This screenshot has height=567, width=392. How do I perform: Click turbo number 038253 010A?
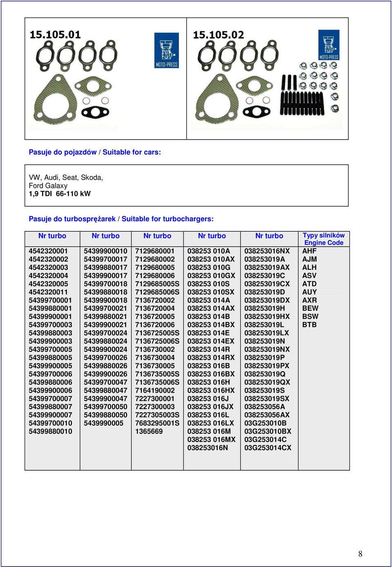[209, 251]
